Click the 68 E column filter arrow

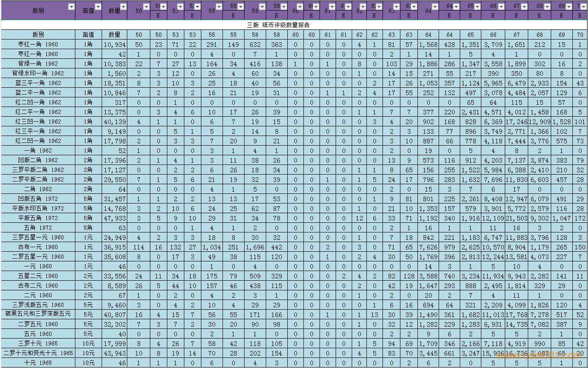click(x=547, y=6)
